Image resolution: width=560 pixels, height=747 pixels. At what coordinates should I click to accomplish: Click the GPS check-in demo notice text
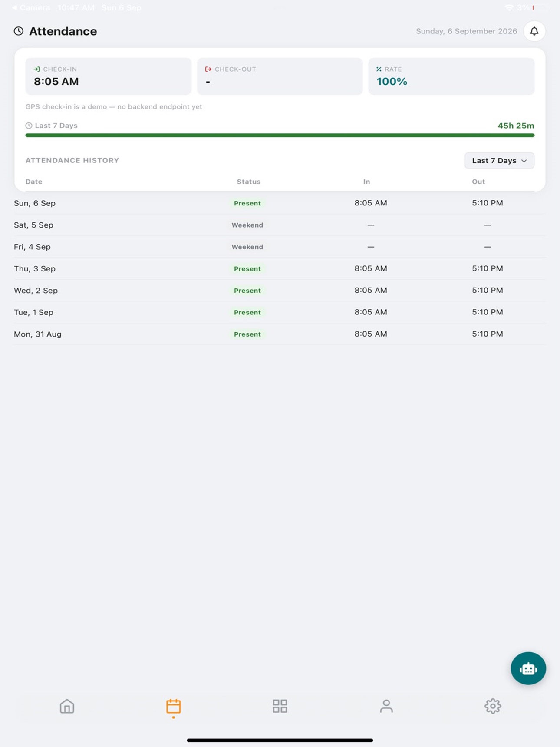tap(114, 106)
